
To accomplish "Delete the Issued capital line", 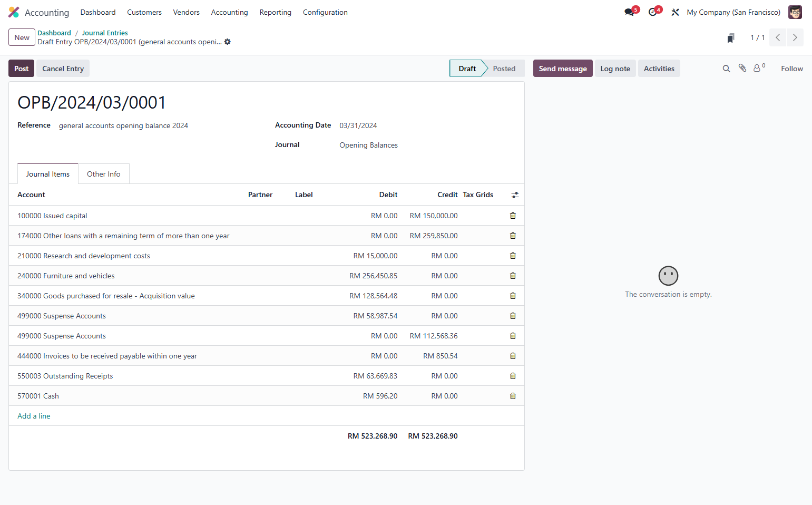I will [x=513, y=216].
